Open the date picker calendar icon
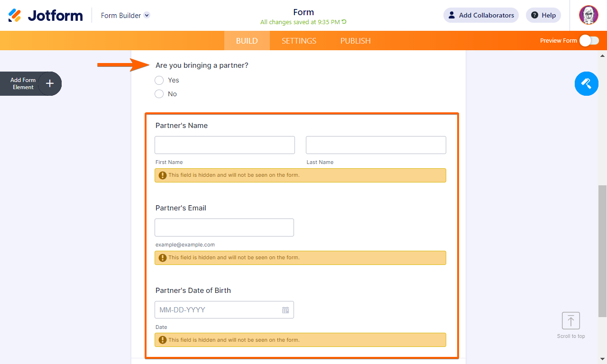 285,310
